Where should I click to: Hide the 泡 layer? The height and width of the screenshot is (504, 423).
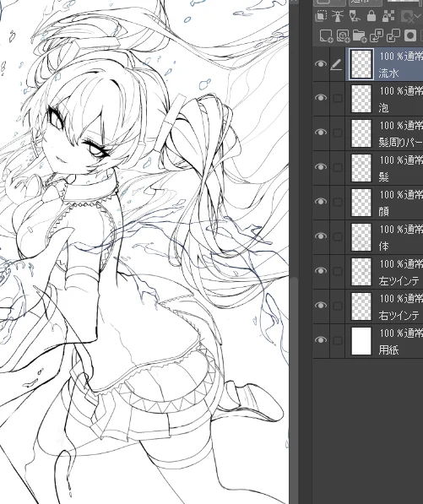pyautogui.click(x=321, y=97)
